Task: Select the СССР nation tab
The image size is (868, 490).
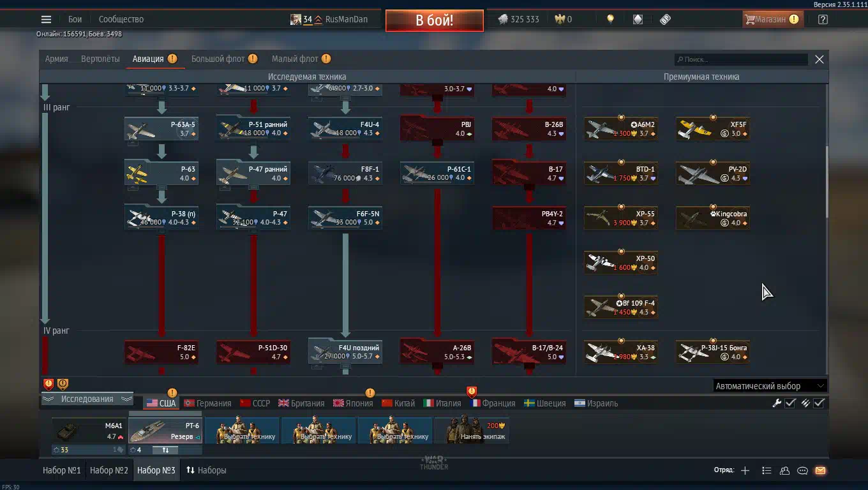Action: point(255,403)
